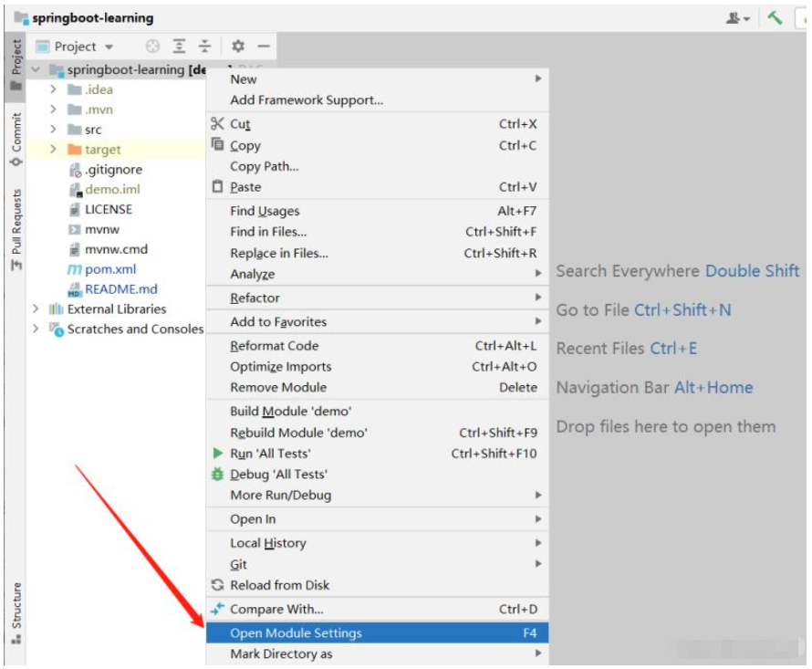Click the Collapse All icon in Project toolbar
The height and width of the screenshot is (669, 812).
click(204, 47)
